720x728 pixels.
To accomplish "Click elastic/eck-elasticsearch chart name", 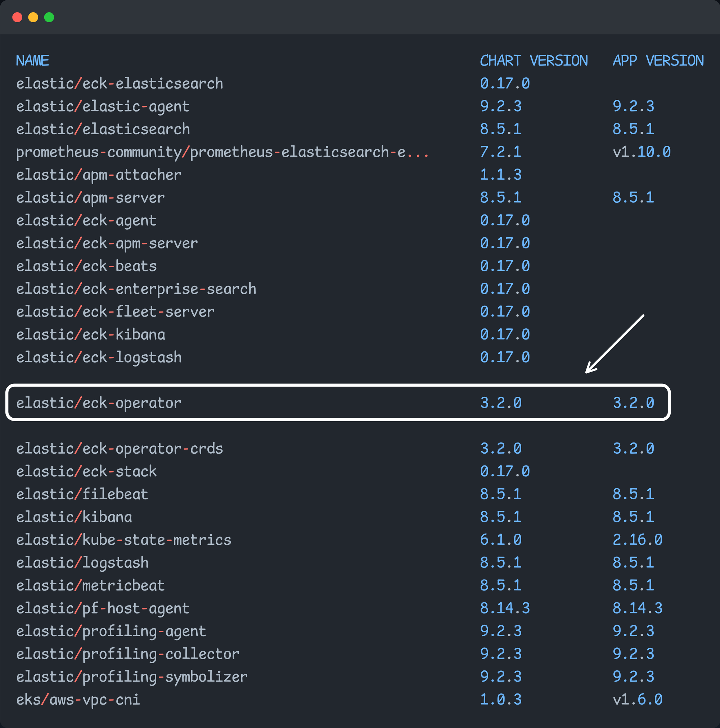I will 120,84.
